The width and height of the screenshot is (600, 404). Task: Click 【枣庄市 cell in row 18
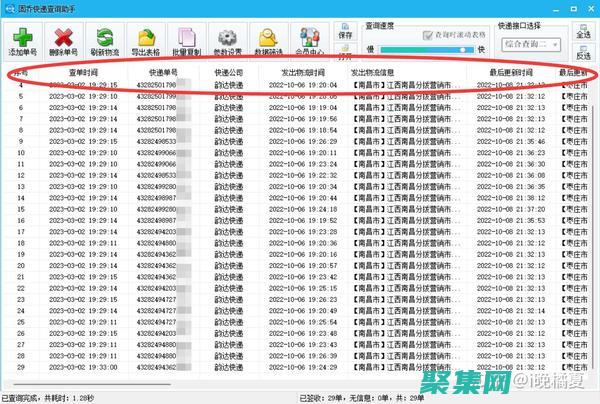tap(574, 243)
